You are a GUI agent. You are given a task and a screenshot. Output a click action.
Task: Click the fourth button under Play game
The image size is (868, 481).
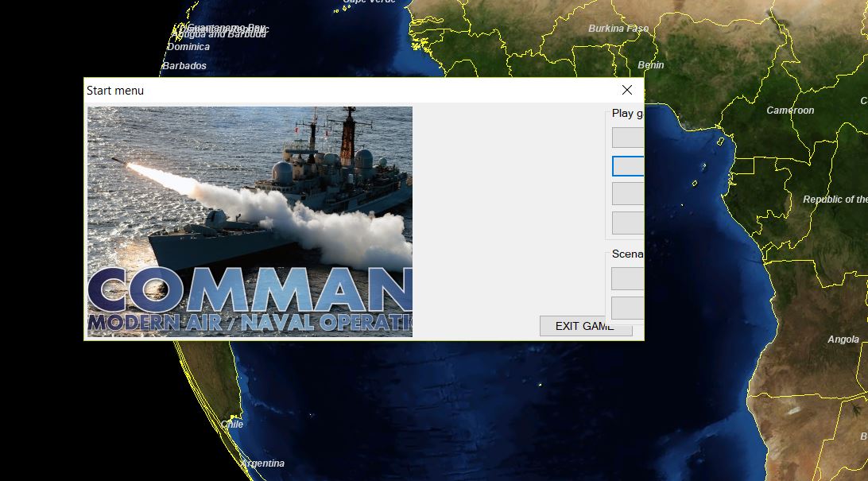pos(628,223)
